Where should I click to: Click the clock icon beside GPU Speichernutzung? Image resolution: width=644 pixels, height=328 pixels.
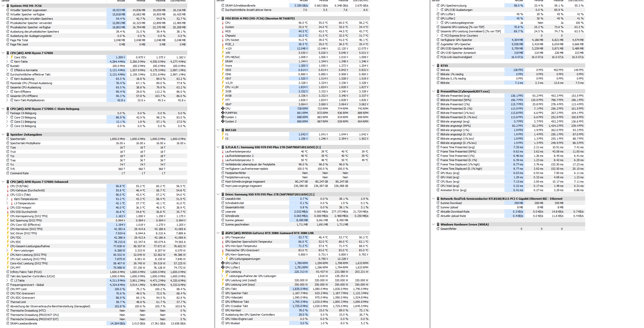click(x=438, y=5)
